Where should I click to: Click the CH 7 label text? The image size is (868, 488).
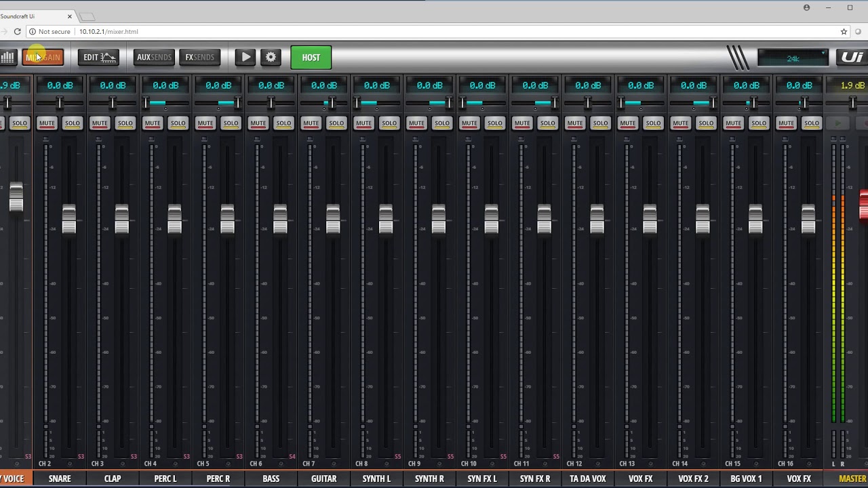point(309,464)
